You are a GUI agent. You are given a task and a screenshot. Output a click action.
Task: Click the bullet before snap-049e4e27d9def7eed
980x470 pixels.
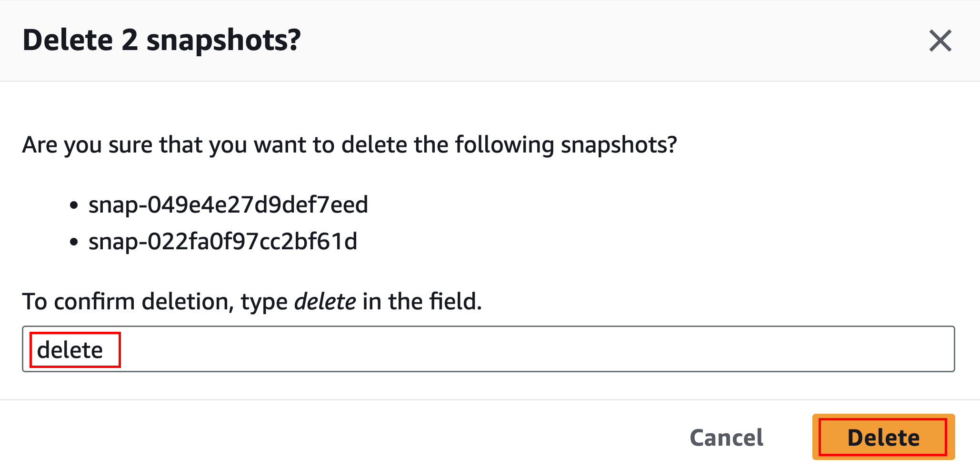point(73,205)
